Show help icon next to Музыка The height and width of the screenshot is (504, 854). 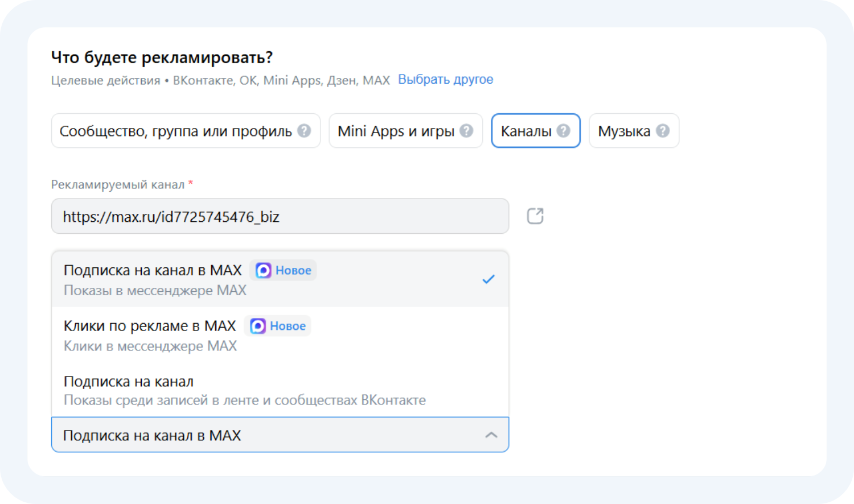pos(663,131)
